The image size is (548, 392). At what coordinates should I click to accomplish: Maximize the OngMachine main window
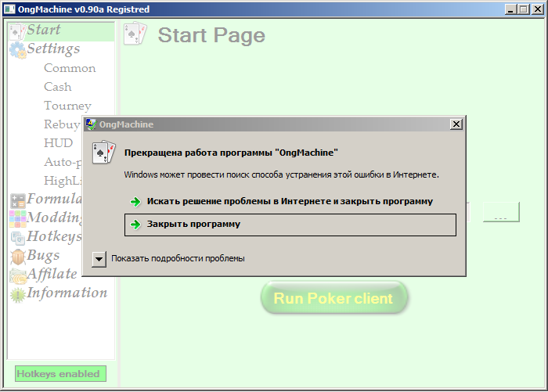tap(524, 9)
